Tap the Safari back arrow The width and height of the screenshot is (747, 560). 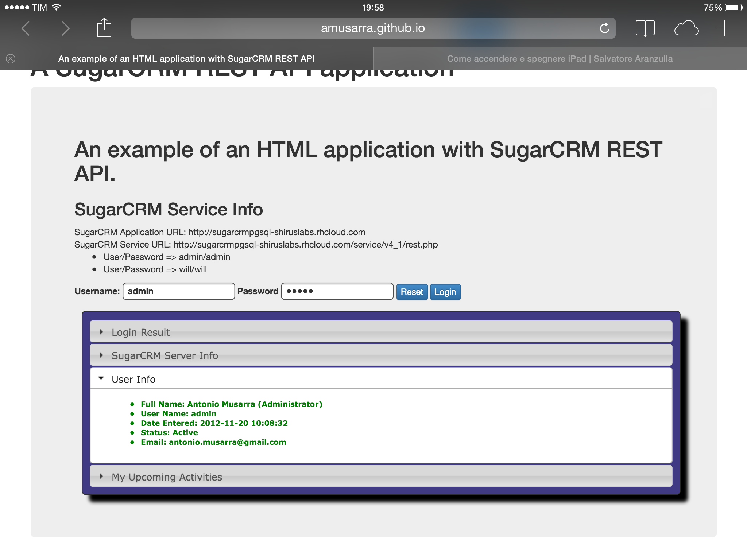(26, 28)
